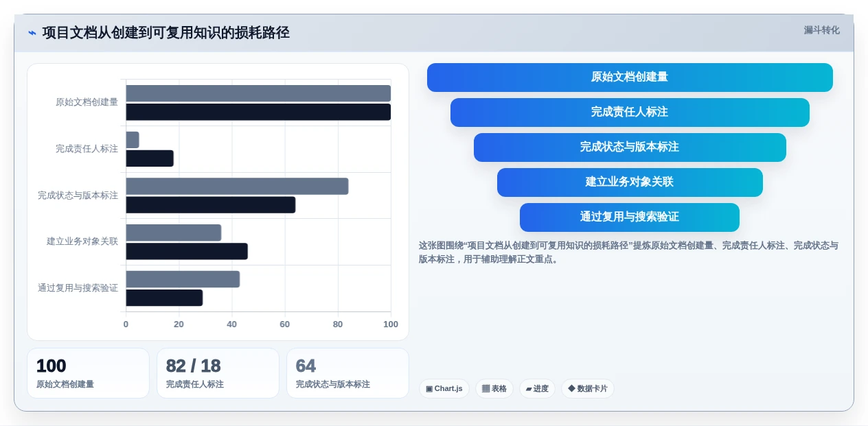Click the dark bar for 完成状态与版本标注
The width and height of the screenshot is (868, 426).
pyautogui.click(x=211, y=205)
